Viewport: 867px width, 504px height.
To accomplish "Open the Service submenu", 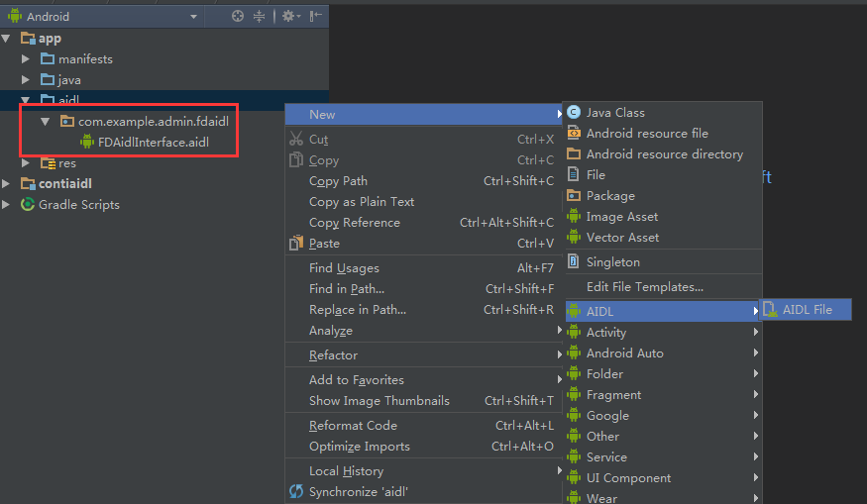I will 663,457.
